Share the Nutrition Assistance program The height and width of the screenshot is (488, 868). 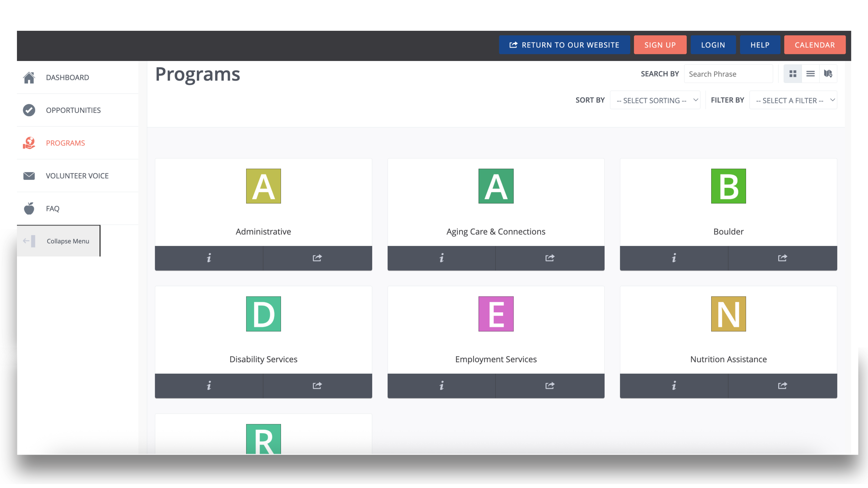point(782,385)
